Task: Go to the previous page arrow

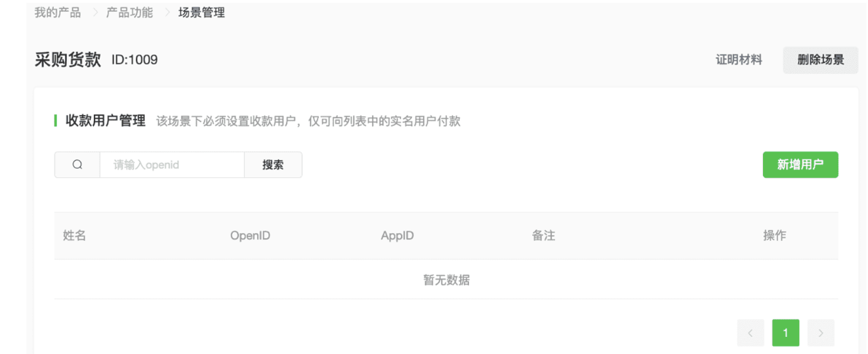Action: coord(750,333)
